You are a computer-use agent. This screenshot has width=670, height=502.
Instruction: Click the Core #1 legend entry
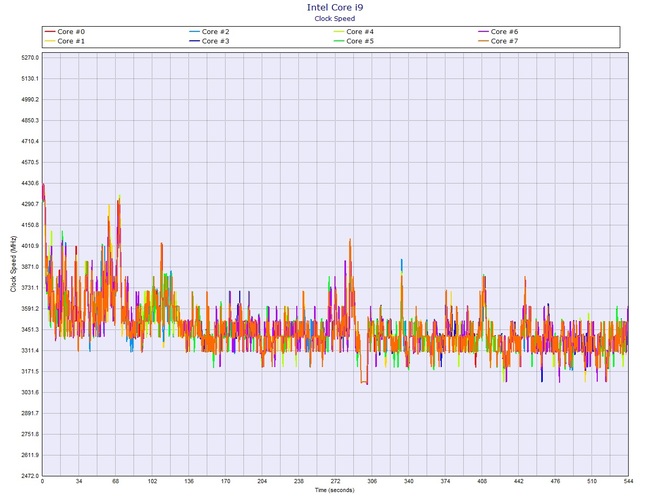click(x=65, y=41)
